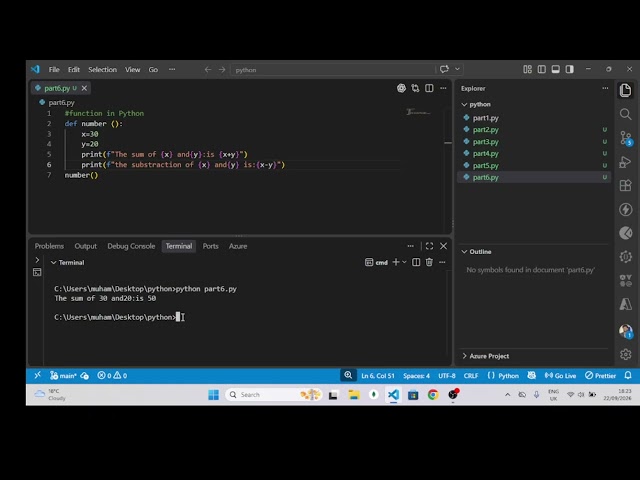The width and height of the screenshot is (640, 480).
Task: Click the go forward arrow
Action: [222, 70]
